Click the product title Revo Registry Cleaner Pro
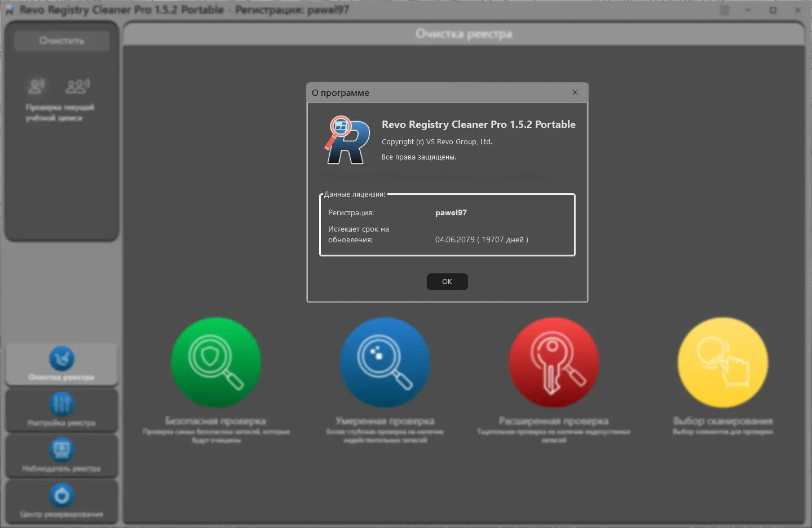This screenshot has width=812, height=528. [x=479, y=125]
